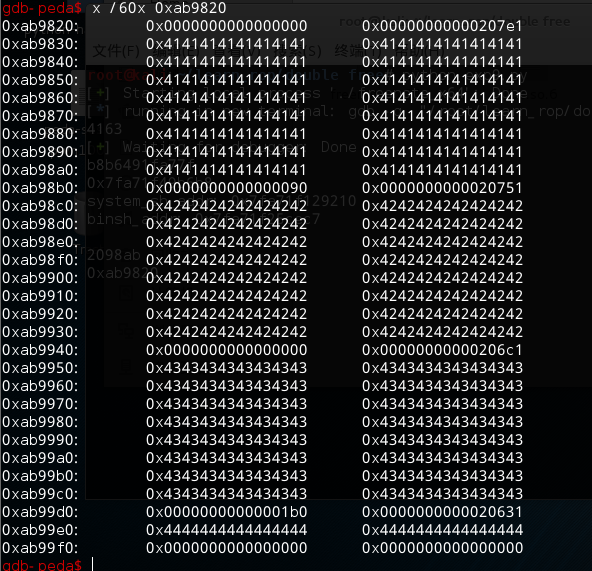Select address label 0xab99f0:
Viewport: 592px width, 571px height.
[x=40, y=548]
